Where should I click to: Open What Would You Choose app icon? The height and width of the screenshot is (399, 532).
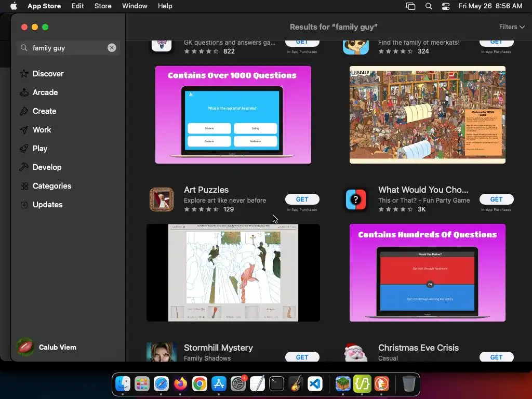(355, 199)
